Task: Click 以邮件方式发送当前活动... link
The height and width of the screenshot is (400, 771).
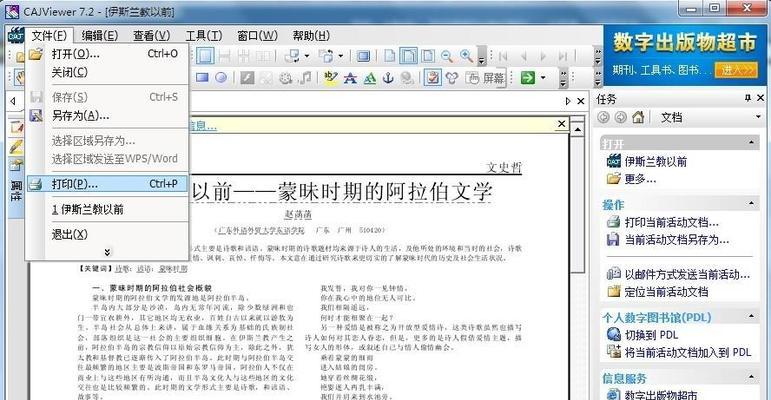Action: [687, 274]
